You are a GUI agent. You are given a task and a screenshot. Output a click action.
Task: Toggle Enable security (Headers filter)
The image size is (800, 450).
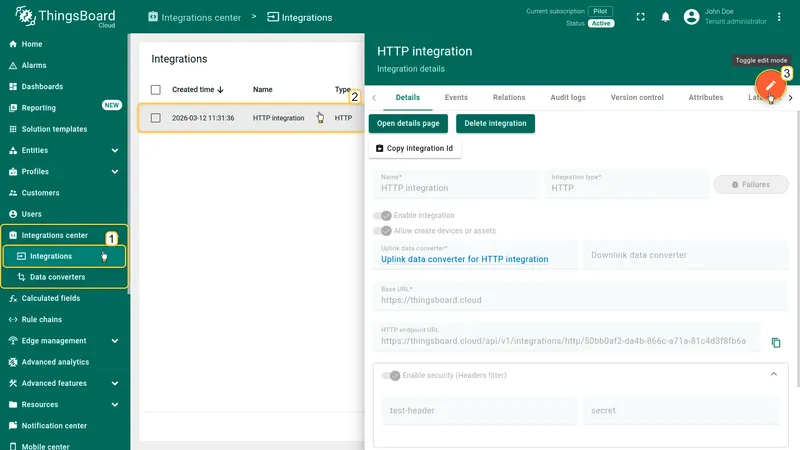391,376
